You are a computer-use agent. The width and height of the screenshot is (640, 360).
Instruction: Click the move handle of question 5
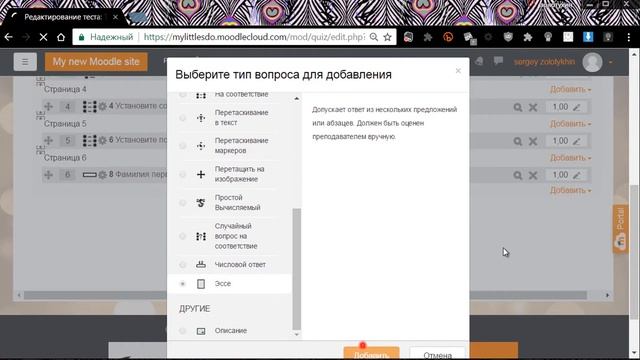point(49,140)
